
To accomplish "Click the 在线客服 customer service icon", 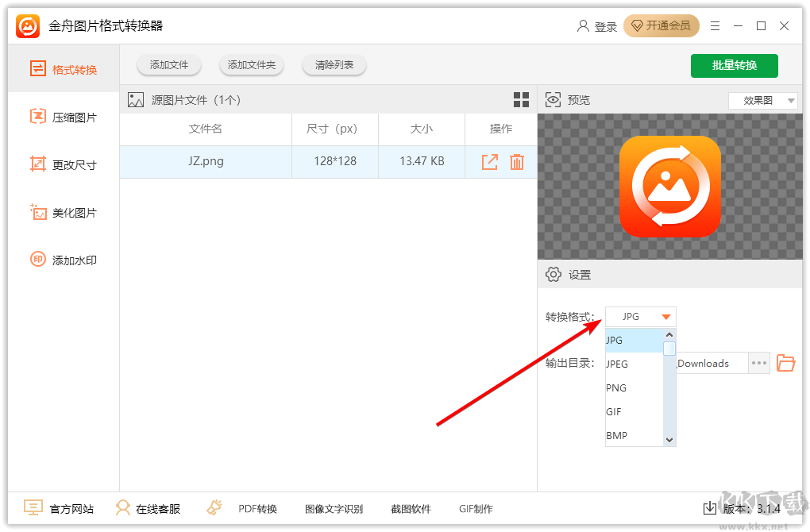I will 123,508.
